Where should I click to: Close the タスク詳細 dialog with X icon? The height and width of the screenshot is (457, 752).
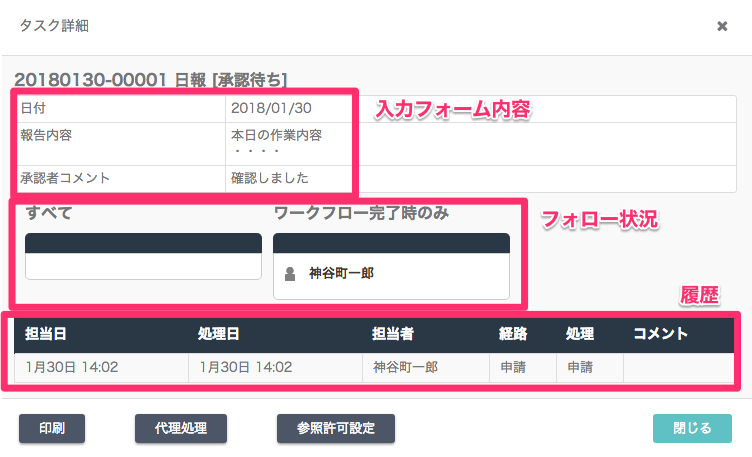tap(722, 26)
